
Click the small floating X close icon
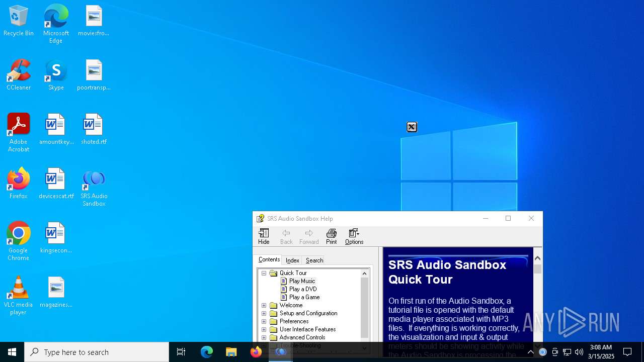[x=412, y=127]
